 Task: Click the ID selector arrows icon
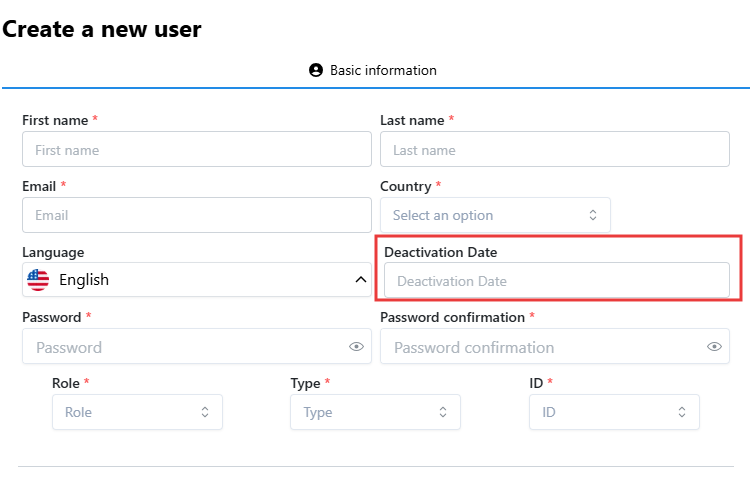pyautogui.click(x=682, y=412)
